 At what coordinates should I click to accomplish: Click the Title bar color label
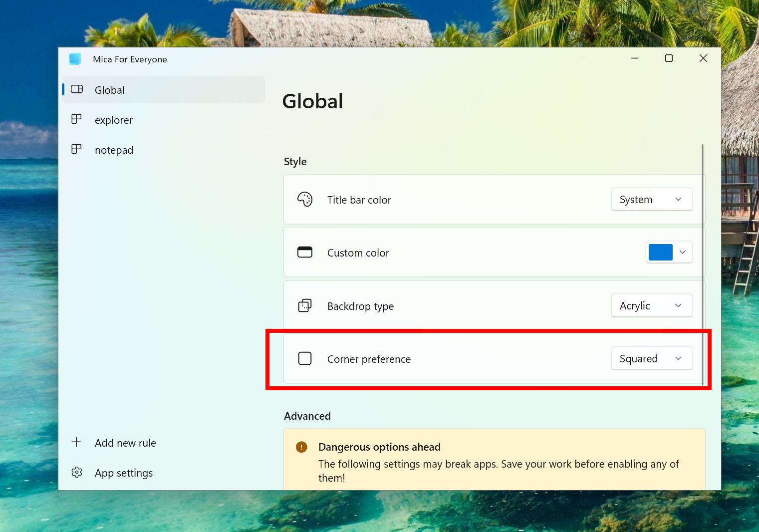359,200
